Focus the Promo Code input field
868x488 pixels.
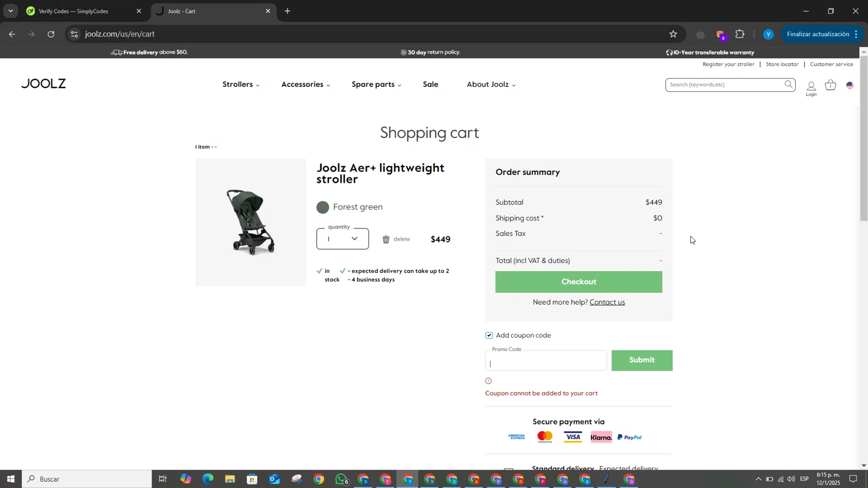546,361
